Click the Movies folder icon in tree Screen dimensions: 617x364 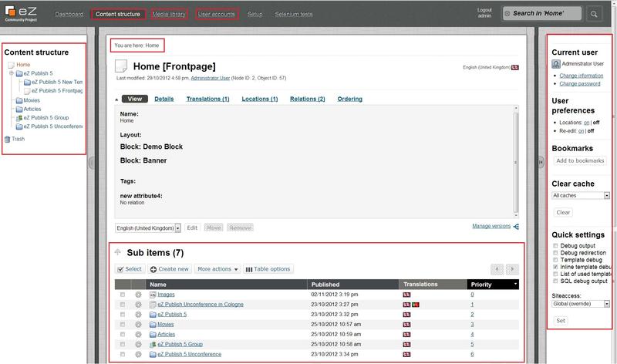19,100
